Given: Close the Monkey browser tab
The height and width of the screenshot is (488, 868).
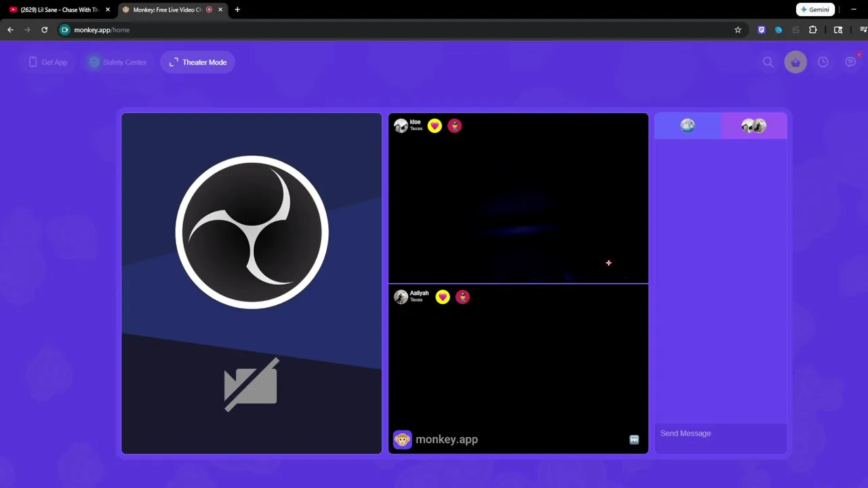Looking at the screenshot, I should pyautogui.click(x=220, y=9).
